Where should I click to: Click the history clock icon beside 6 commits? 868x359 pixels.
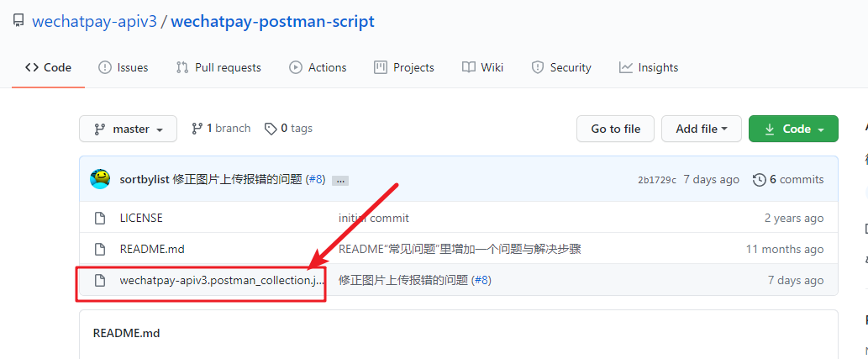[x=760, y=180]
